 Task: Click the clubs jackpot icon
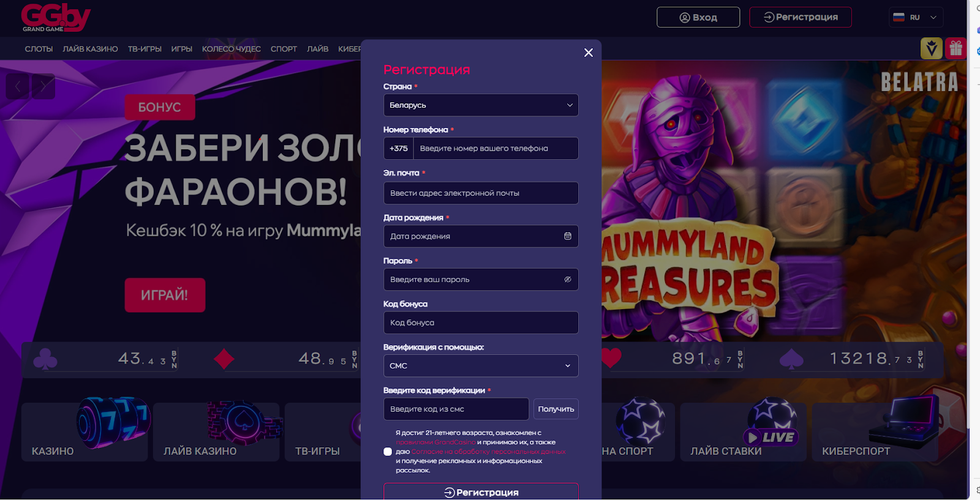(45, 359)
